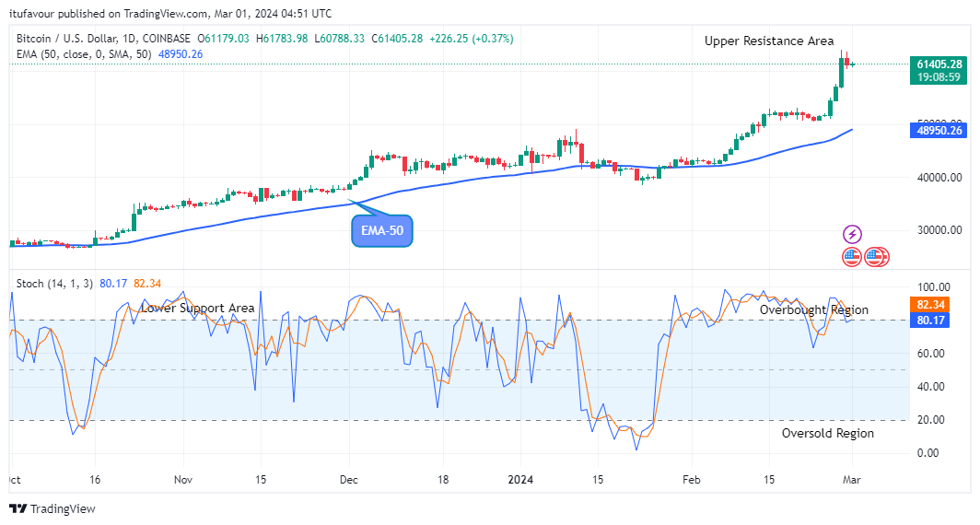Click the Oversold Region text label
The image size is (980, 525).
(828, 433)
